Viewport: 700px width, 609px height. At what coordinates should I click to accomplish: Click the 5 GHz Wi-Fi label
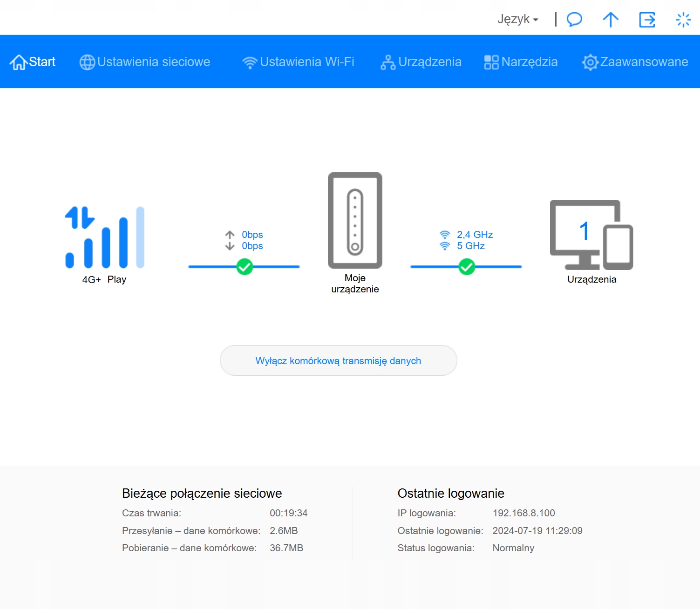tap(471, 246)
